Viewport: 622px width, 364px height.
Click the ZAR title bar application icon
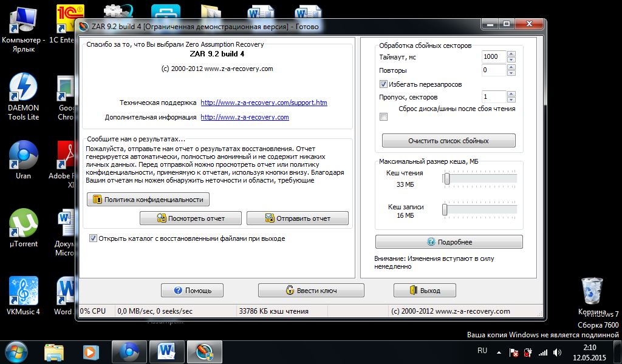(83, 27)
